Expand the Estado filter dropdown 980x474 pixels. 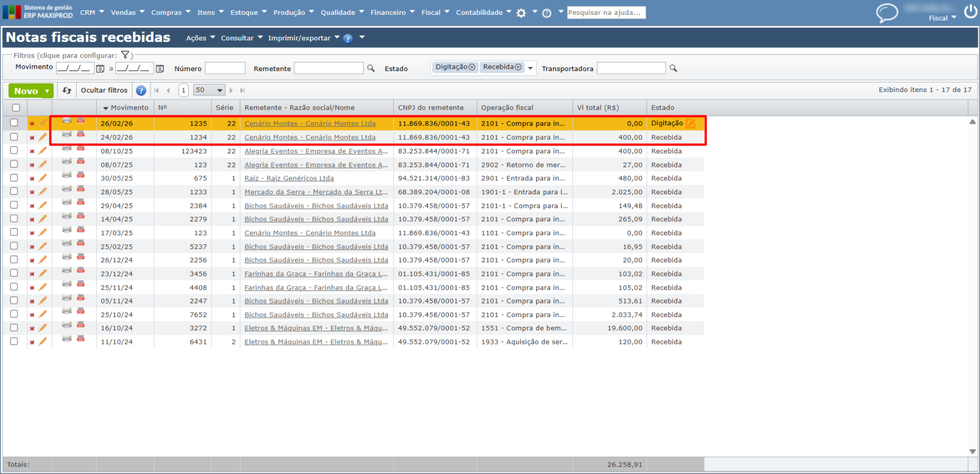[x=530, y=68]
